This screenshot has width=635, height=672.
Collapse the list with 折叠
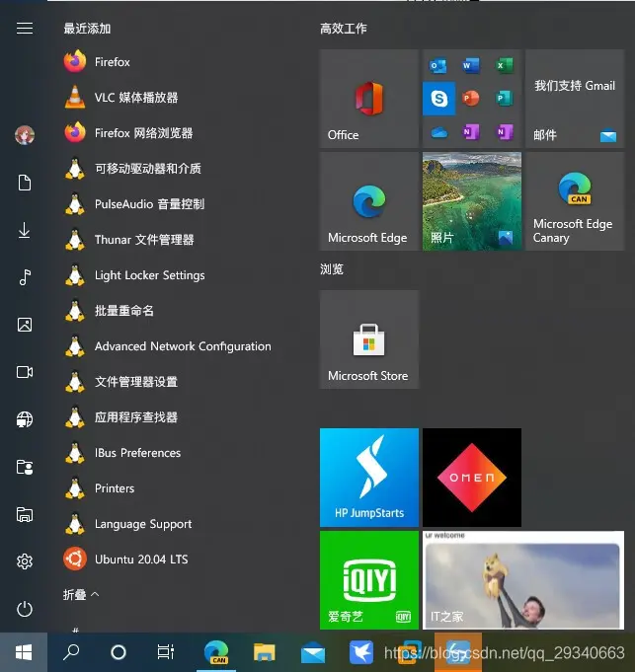tap(81, 595)
